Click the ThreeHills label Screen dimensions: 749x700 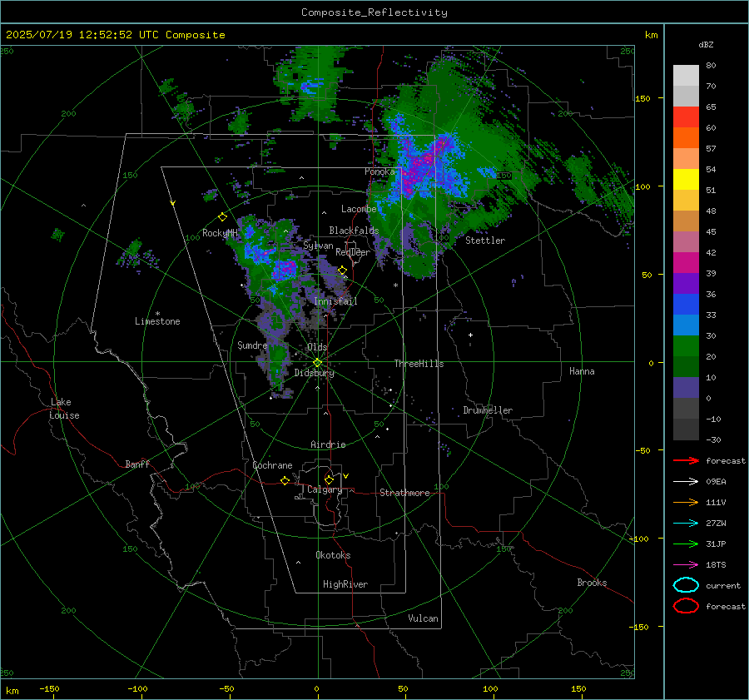pos(419,364)
